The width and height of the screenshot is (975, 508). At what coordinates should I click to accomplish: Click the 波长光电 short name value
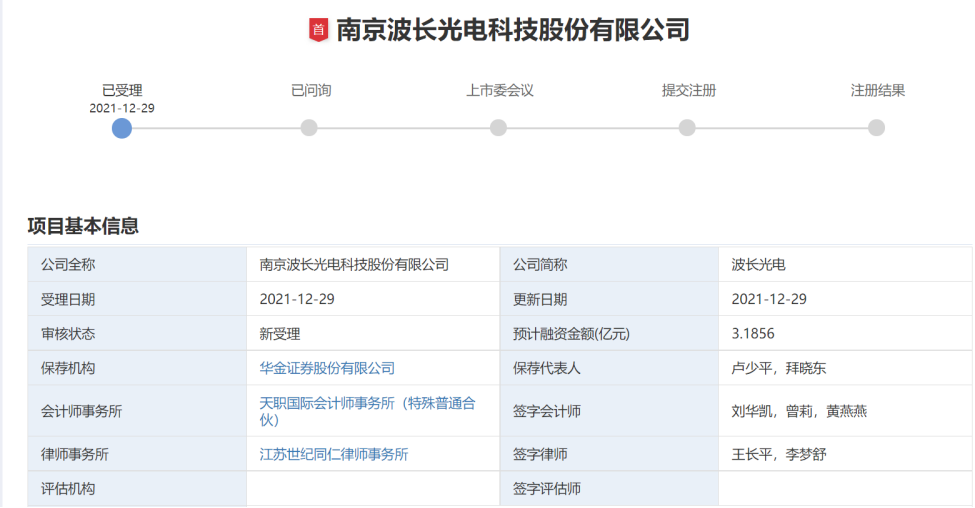[x=759, y=265]
